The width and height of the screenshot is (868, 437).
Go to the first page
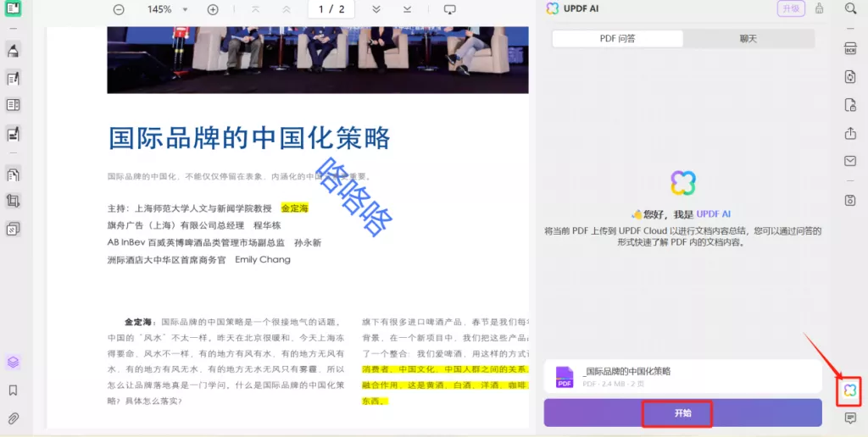(x=255, y=9)
